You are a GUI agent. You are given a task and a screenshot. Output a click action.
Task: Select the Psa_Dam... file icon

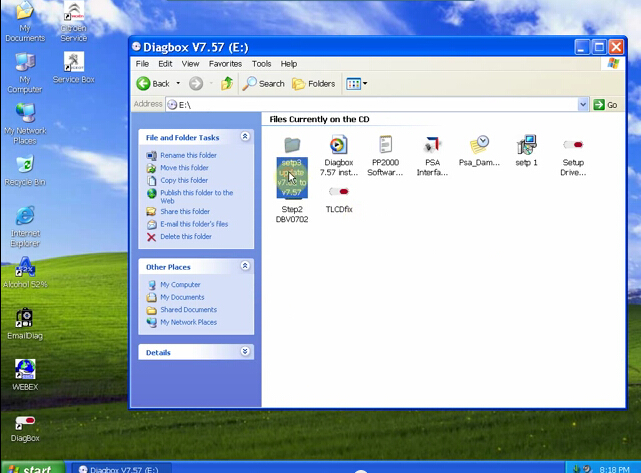coord(479,151)
